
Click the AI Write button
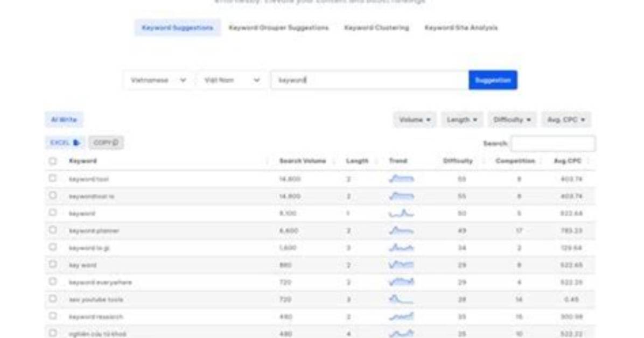click(64, 119)
